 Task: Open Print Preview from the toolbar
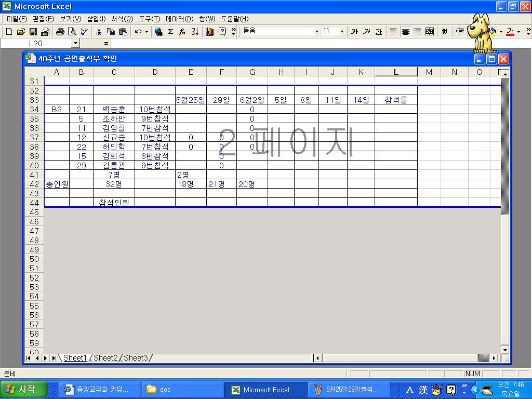tap(72, 32)
